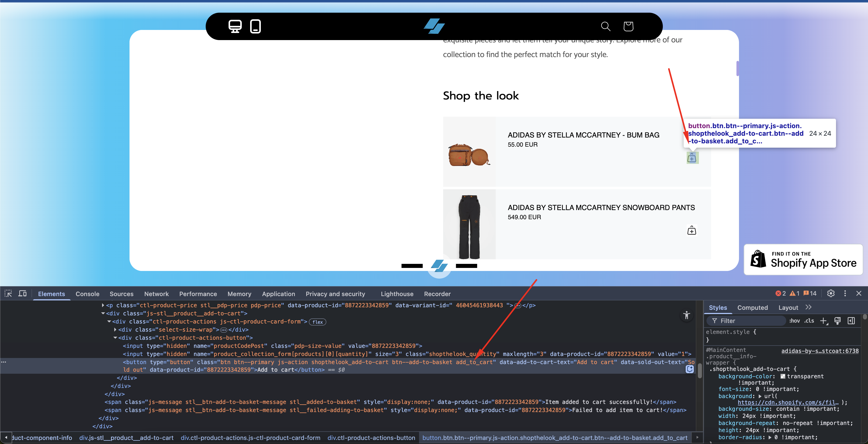Click the Shopify App Store badge
868x444 pixels.
point(803,259)
